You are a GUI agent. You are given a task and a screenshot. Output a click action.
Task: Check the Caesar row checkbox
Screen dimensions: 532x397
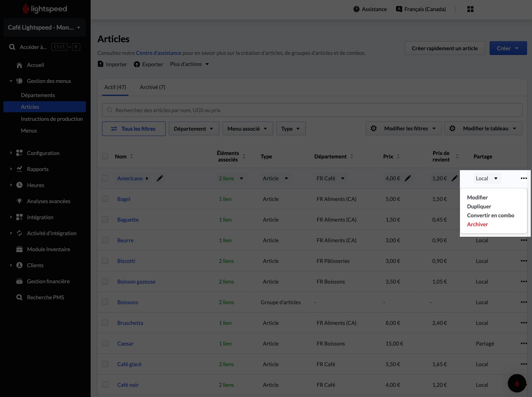click(x=105, y=343)
